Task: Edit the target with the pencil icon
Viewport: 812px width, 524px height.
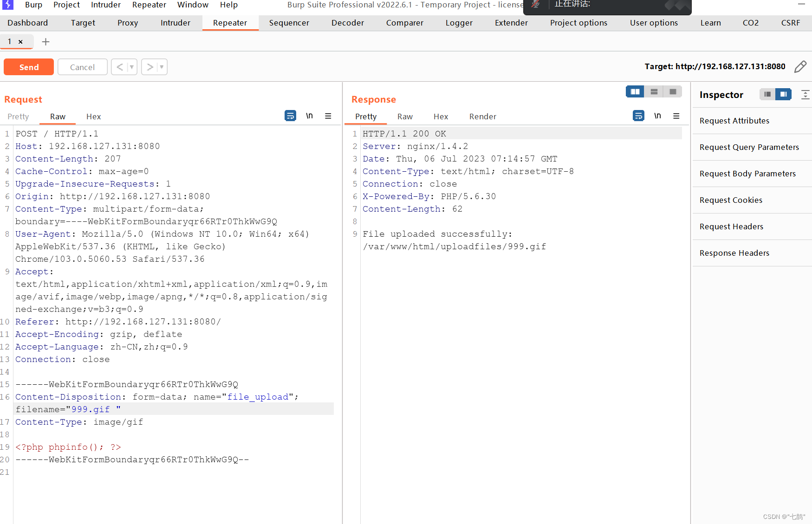Action: 800,66
